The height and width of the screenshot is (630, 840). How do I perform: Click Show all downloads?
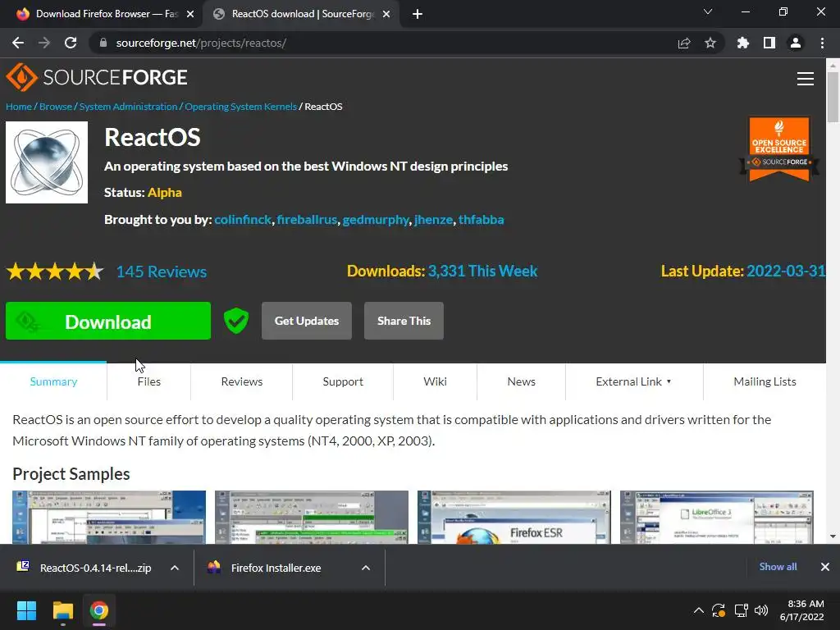coord(778,567)
